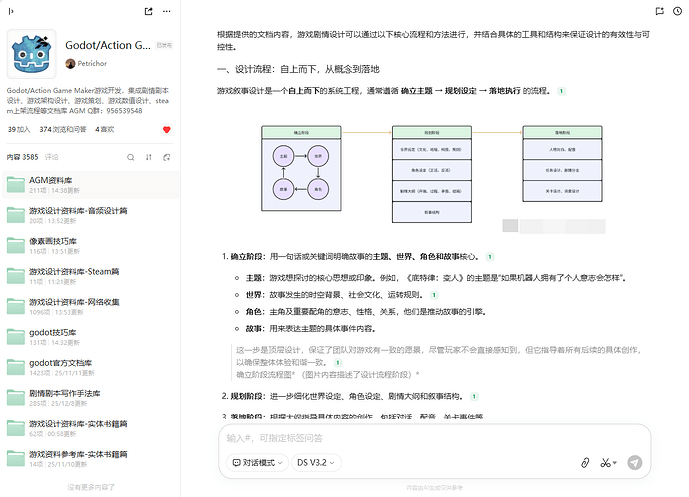Toggle the red heart like button

click(x=167, y=130)
